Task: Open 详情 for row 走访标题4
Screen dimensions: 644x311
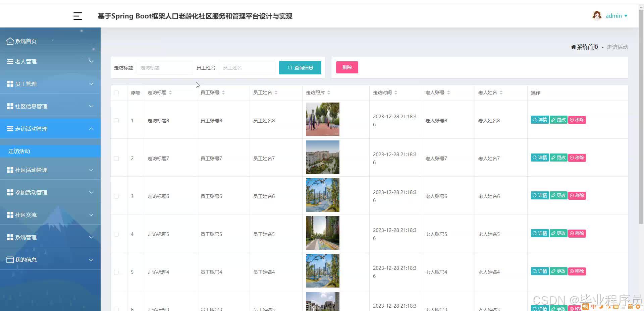Action: coord(540,271)
